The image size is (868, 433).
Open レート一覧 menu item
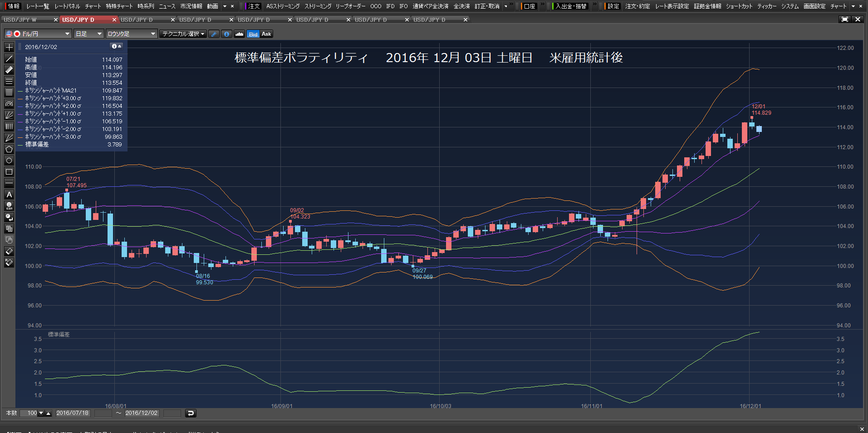[38, 6]
